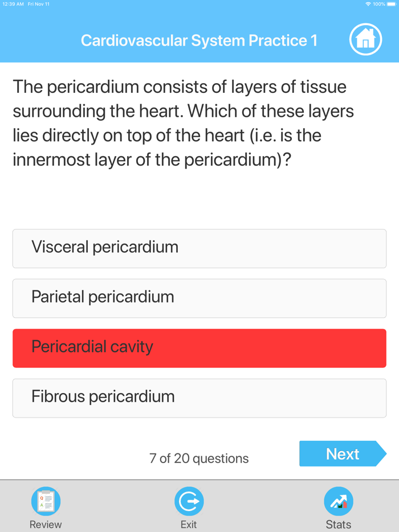Tap the Review label at bottom left
This screenshot has height=532, width=399.
(x=46, y=524)
